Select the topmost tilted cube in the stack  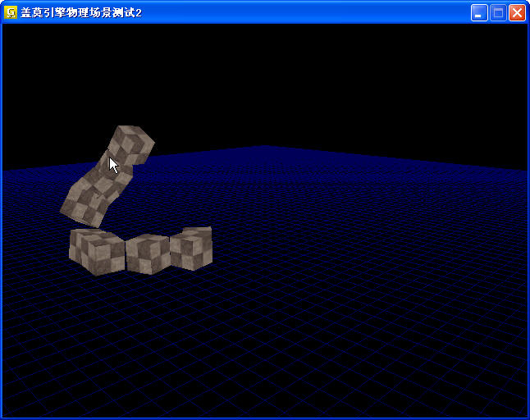(x=131, y=145)
